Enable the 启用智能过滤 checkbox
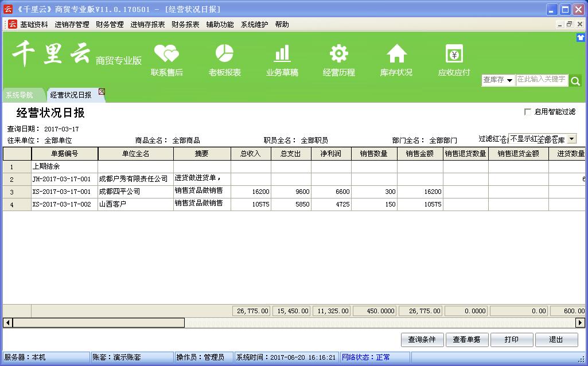 click(528, 112)
